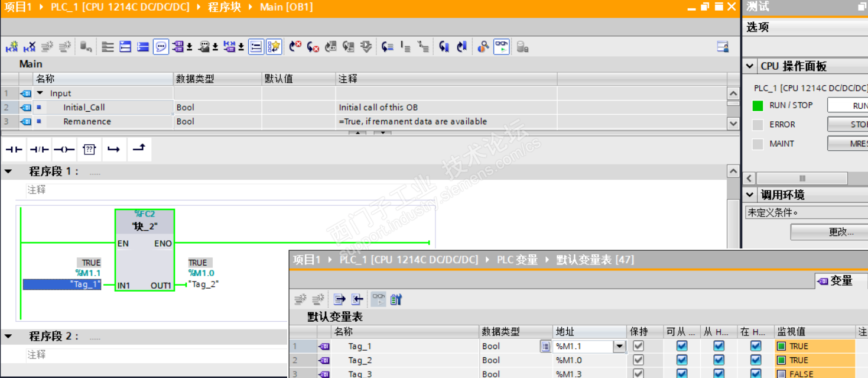
Task: Toggle Tag_1 retain (保持) checkbox
Action: (x=638, y=346)
